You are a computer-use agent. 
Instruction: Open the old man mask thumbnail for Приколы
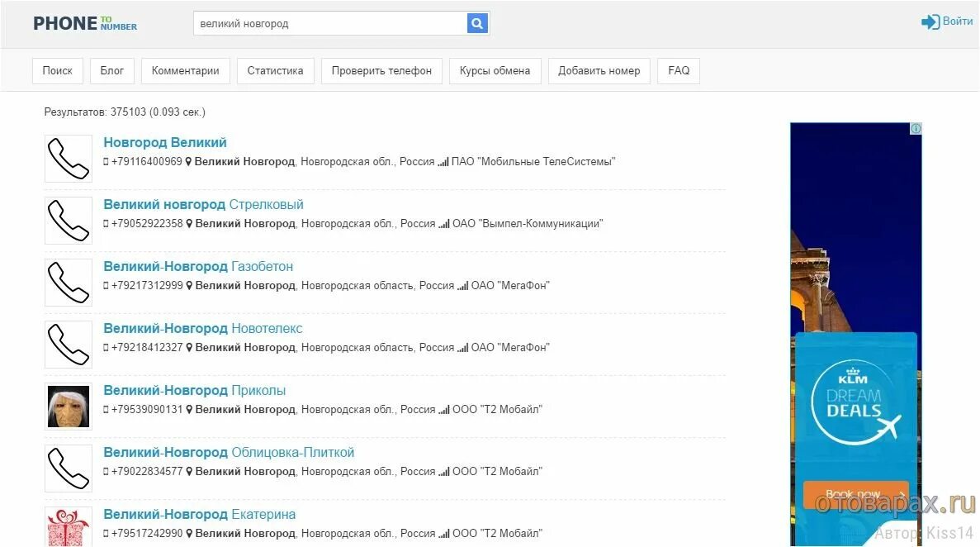coord(69,407)
